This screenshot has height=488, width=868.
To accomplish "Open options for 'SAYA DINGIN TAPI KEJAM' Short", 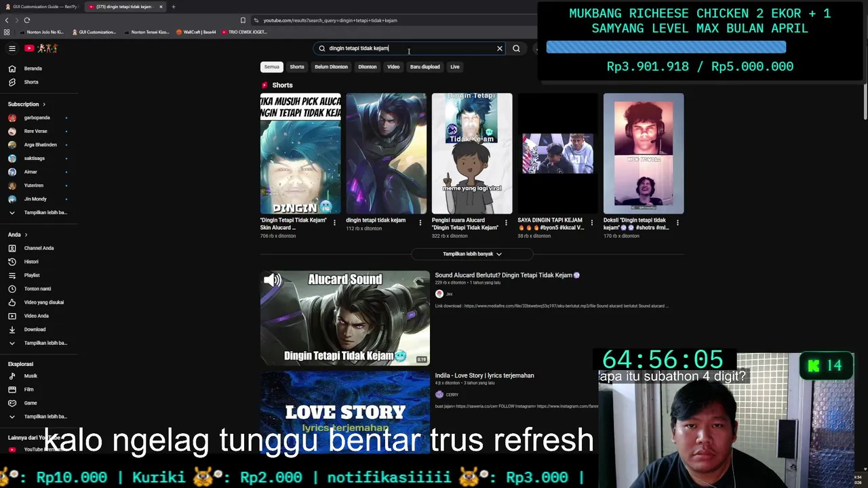I will 591,223.
